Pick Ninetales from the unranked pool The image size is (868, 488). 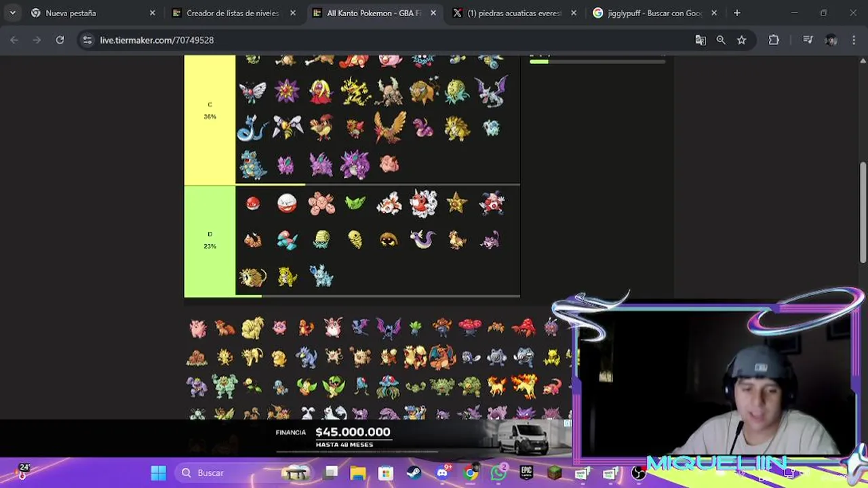point(252,328)
